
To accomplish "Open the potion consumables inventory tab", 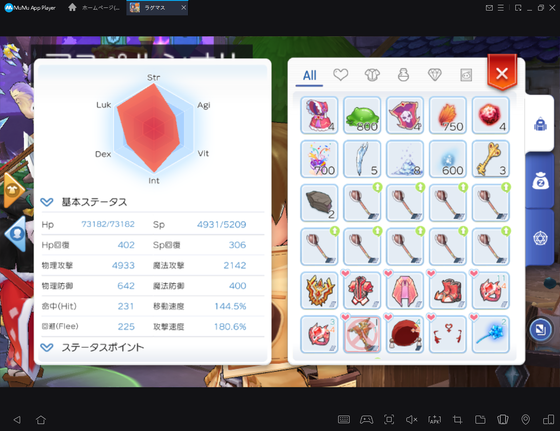I will [x=403, y=75].
